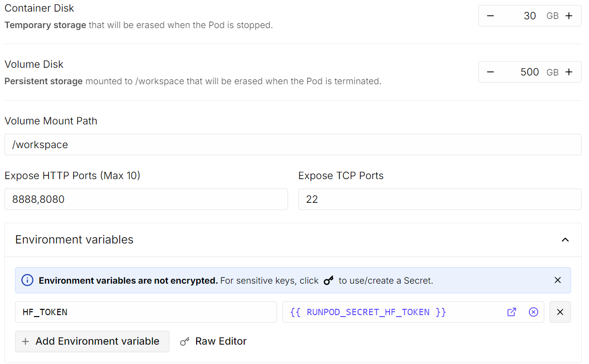The height and width of the screenshot is (364, 589).
Task: Click the Secret key icon in the info banner
Action: (329, 280)
